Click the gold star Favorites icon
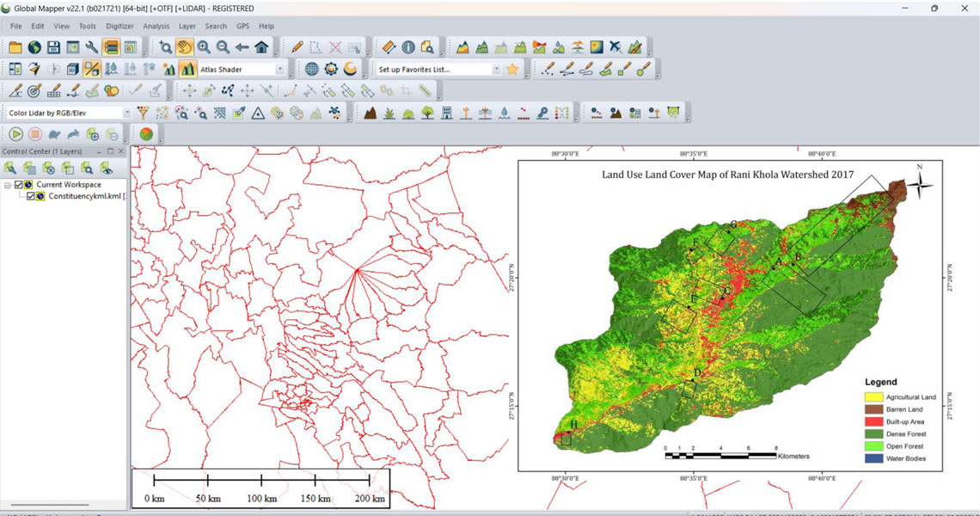This screenshot has width=980, height=516. tap(512, 69)
